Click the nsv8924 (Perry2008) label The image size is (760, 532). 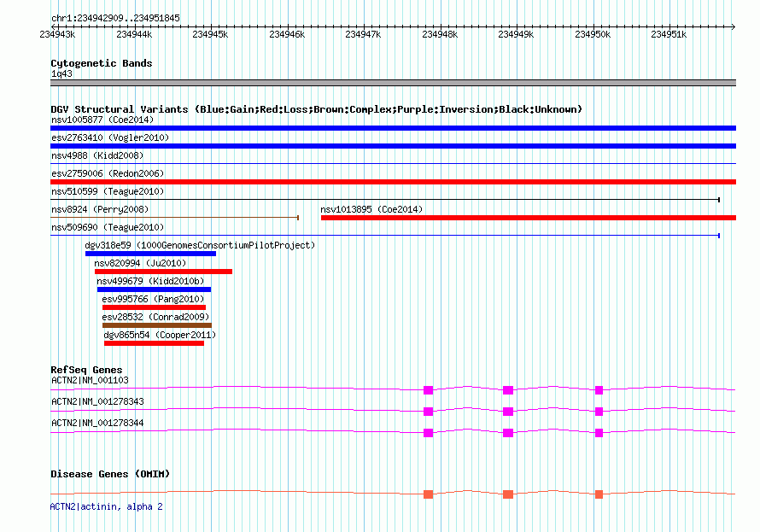coord(100,209)
